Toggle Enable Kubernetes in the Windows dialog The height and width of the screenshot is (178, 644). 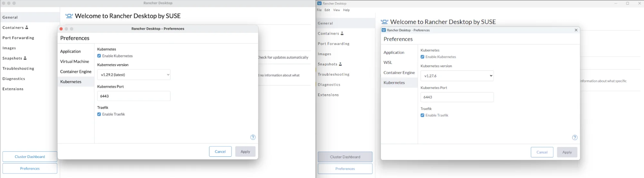pos(422,57)
